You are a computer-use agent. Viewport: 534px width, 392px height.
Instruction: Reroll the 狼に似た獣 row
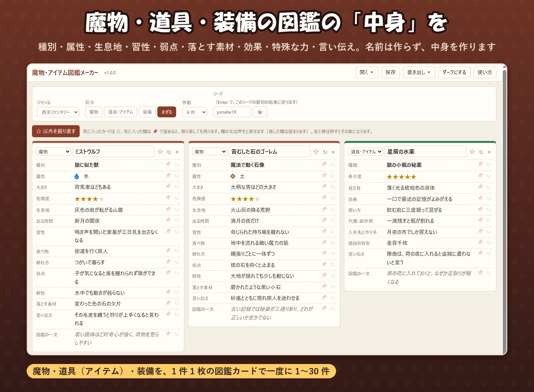pos(177,164)
